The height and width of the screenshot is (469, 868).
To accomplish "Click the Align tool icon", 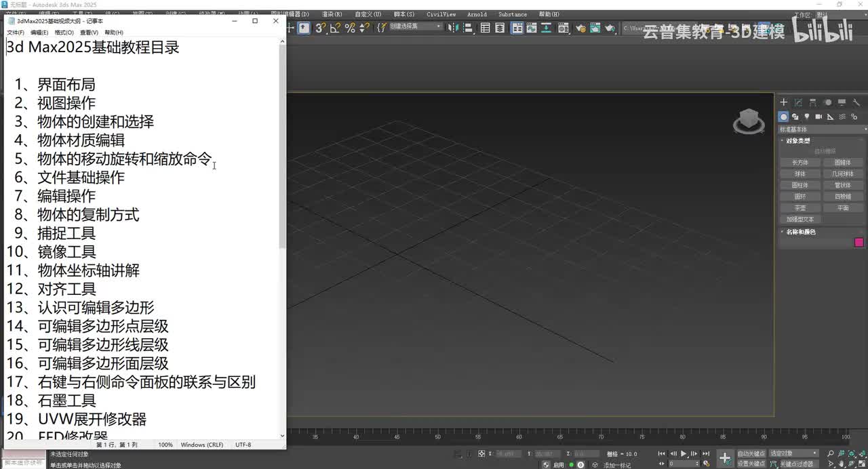I will point(467,28).
